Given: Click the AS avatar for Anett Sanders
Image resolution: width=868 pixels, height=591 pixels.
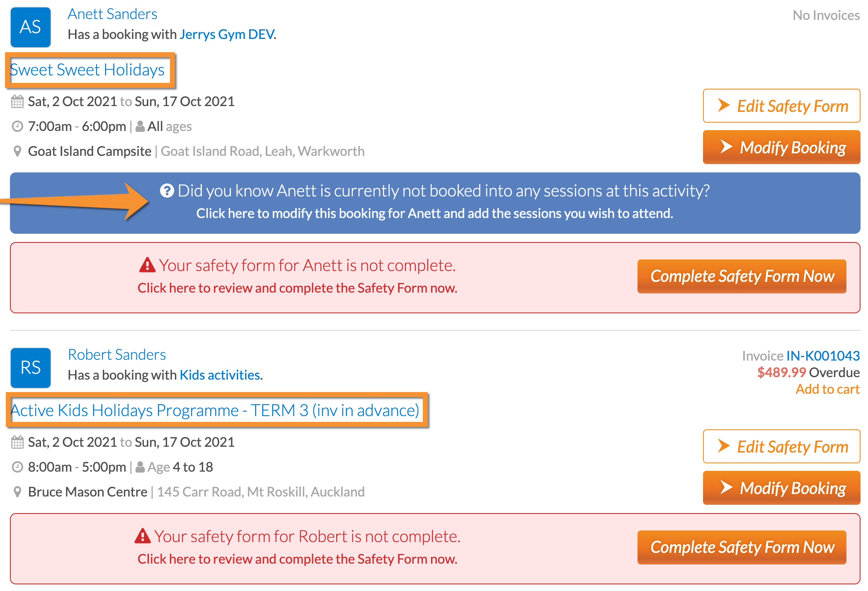Looking at the screenshot, I should 31,27.
